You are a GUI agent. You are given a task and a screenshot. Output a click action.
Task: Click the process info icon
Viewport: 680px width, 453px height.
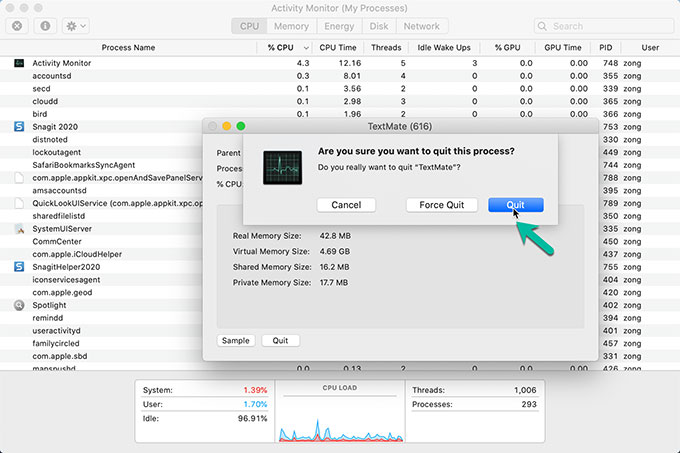[45, 26]
